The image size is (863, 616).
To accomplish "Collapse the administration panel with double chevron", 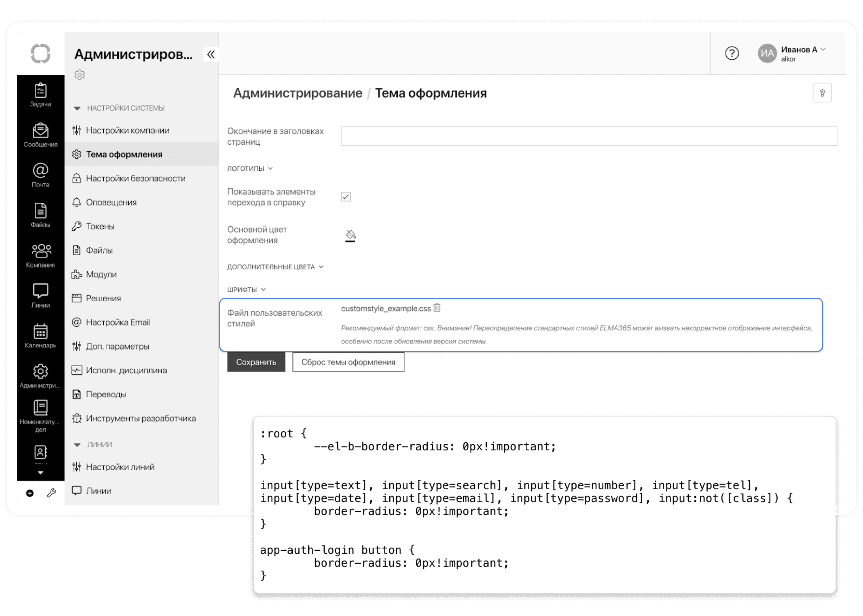I will pos(211,55).
